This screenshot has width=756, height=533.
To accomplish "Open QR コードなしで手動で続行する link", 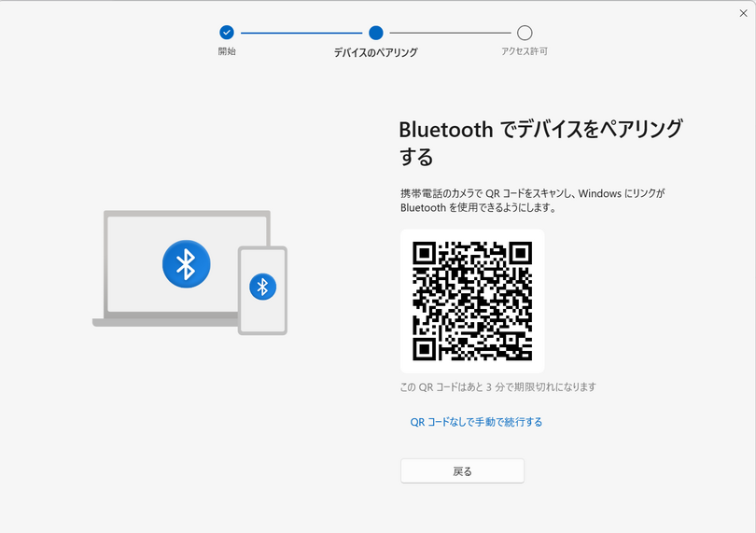I will tap(476, 422).
